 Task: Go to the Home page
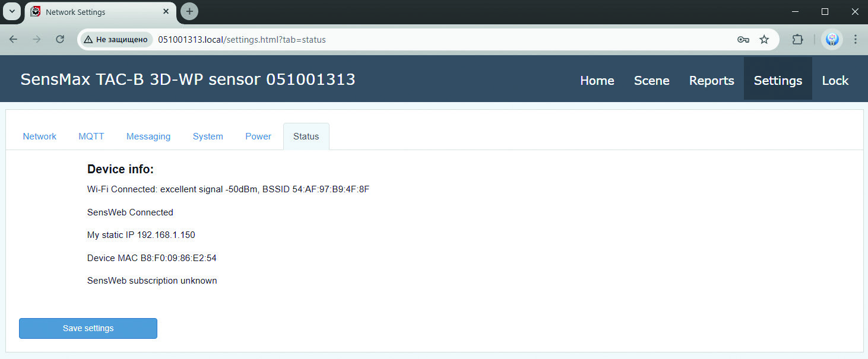click(x=597, y=81)
